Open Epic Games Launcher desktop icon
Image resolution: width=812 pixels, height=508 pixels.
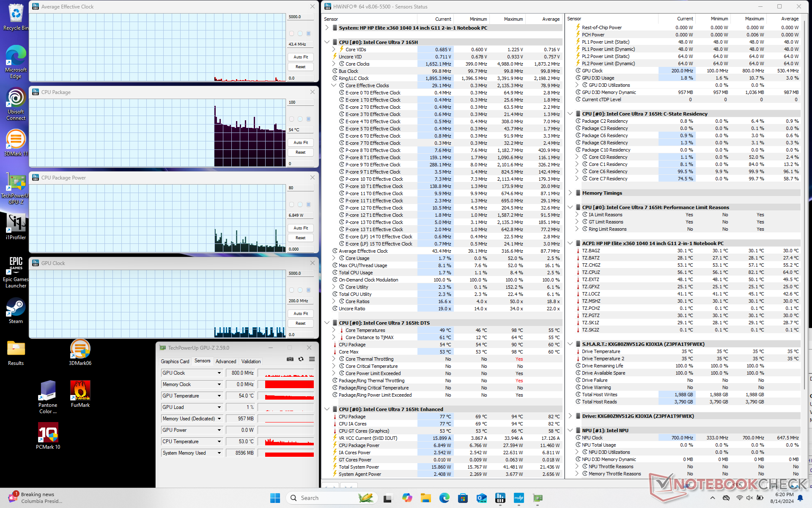(x=16, y=272)
